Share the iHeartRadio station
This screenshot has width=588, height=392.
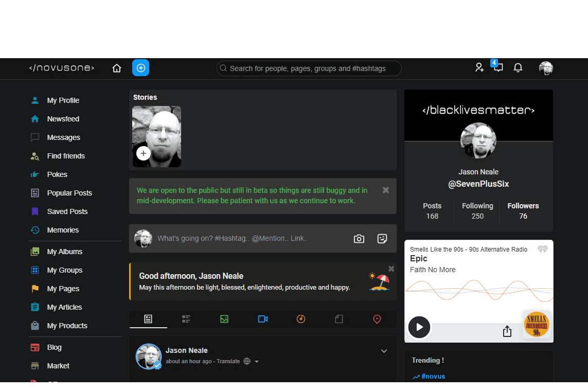pos(507,331)
